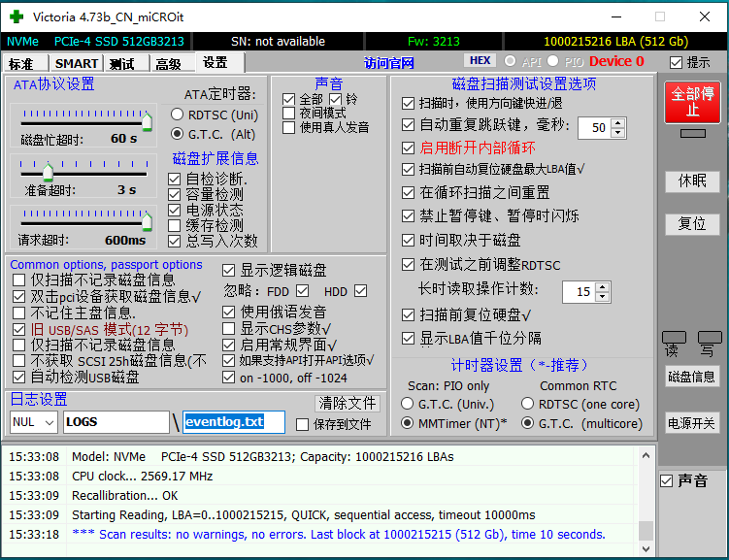729x560 pixels.
Task: Select the API radio button
Action: 510,61
